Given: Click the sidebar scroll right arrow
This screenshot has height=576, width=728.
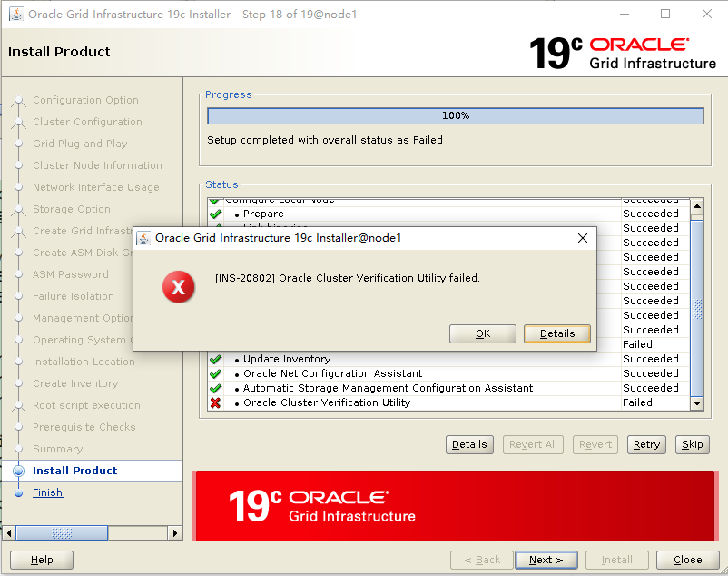Looking at the screenshot, I should (174, 532).
